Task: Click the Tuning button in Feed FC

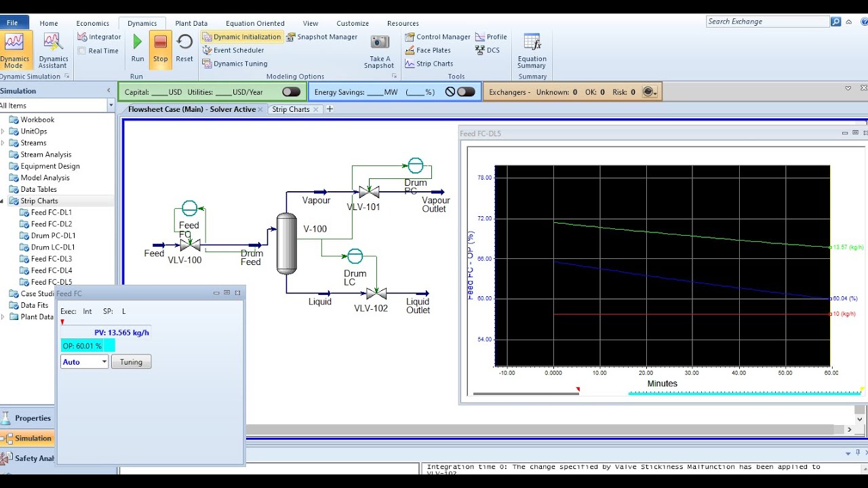Action: coord(131,362)
